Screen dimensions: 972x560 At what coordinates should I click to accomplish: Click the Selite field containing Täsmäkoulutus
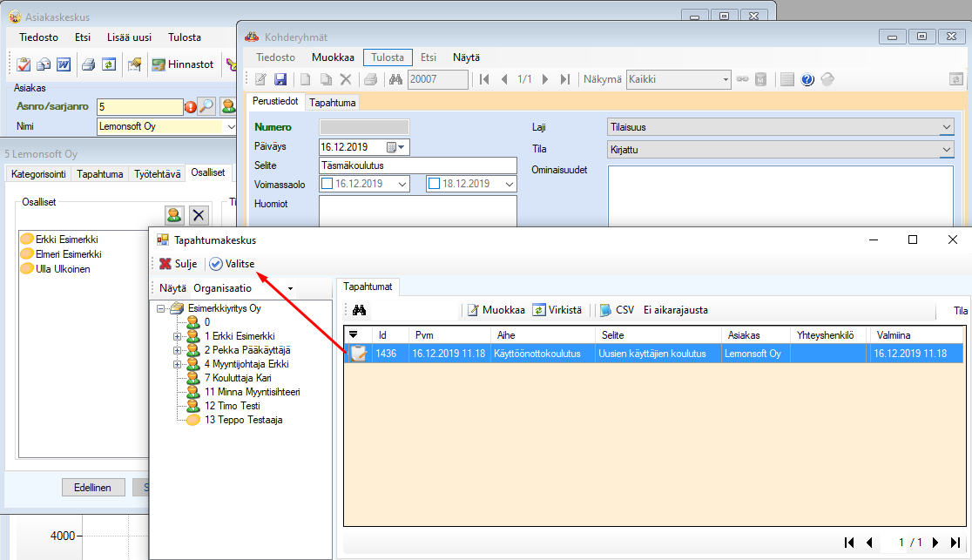point(418,165)
